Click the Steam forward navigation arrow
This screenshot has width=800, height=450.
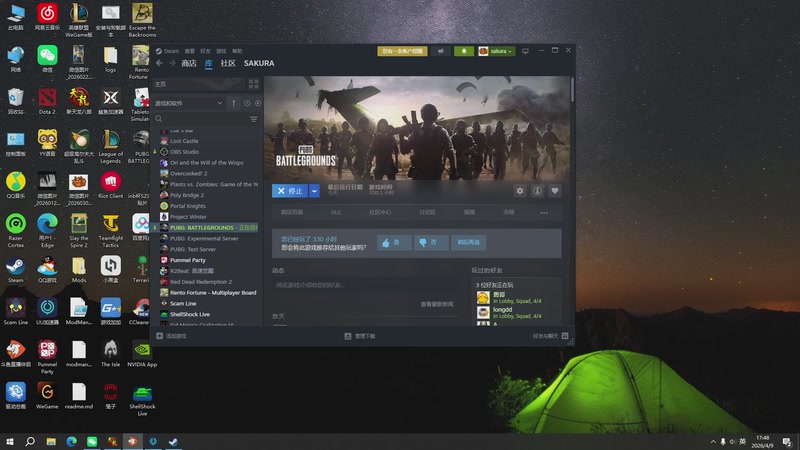tap(172, 63)
